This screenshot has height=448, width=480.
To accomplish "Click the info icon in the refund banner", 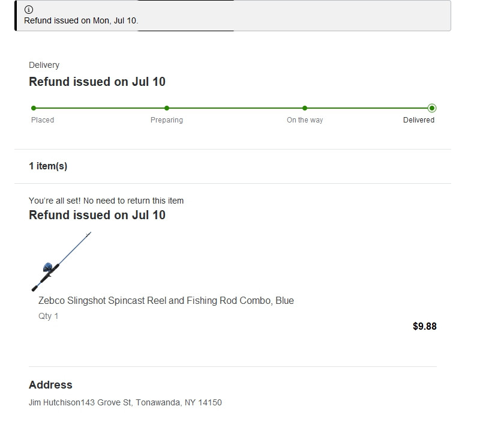I will (x=29, y=10).
